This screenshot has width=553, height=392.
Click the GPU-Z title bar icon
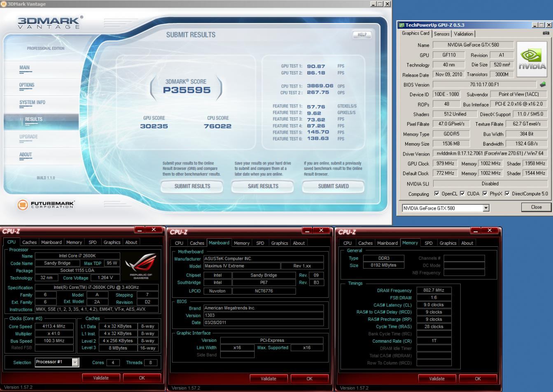point(401,25)
